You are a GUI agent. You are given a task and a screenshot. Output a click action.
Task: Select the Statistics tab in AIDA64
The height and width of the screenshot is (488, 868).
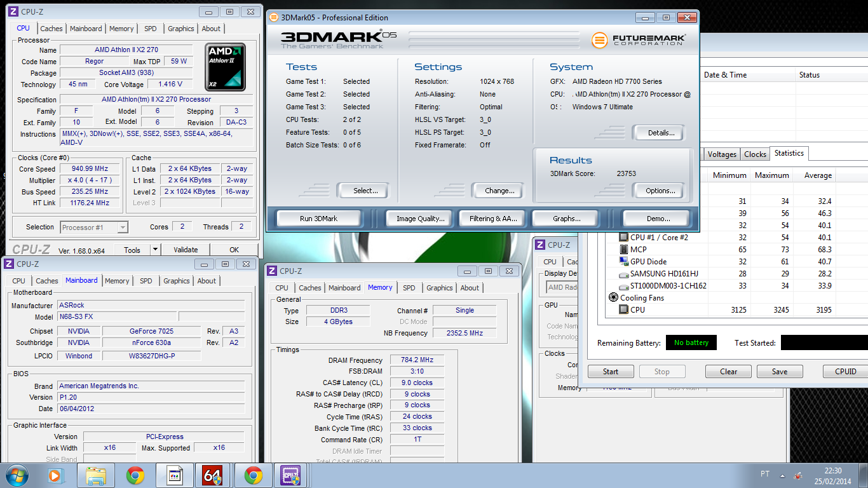789,153
